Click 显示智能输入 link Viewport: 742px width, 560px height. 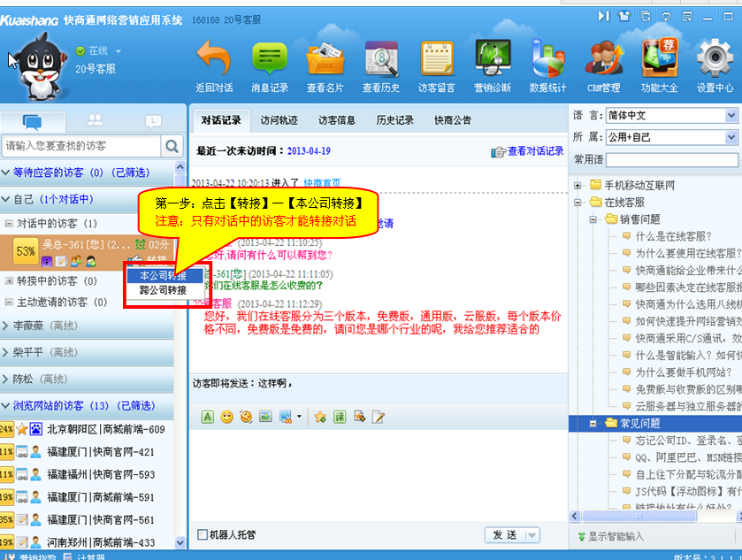pyautogui.click(x=616, y=536)
